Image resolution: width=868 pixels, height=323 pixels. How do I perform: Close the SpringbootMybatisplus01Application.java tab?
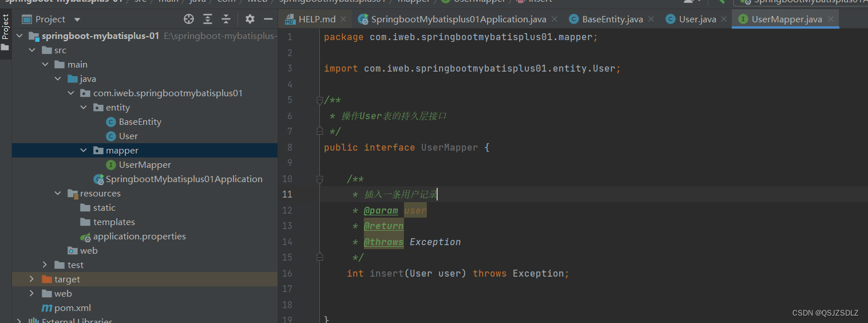click(554, 19)
